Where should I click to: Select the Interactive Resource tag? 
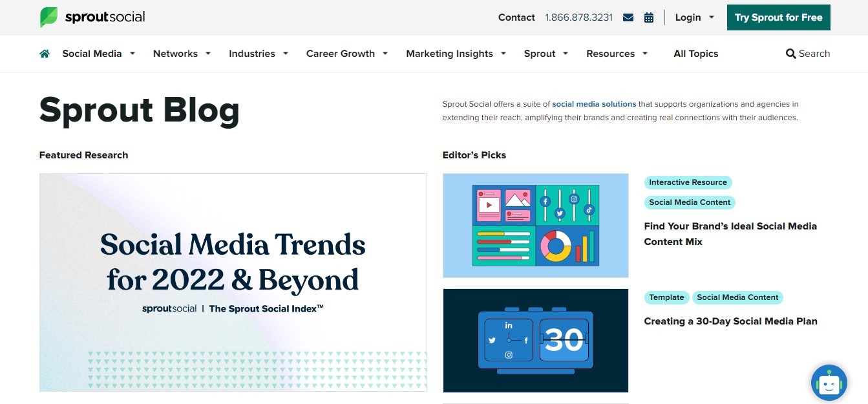coord(688,182)
